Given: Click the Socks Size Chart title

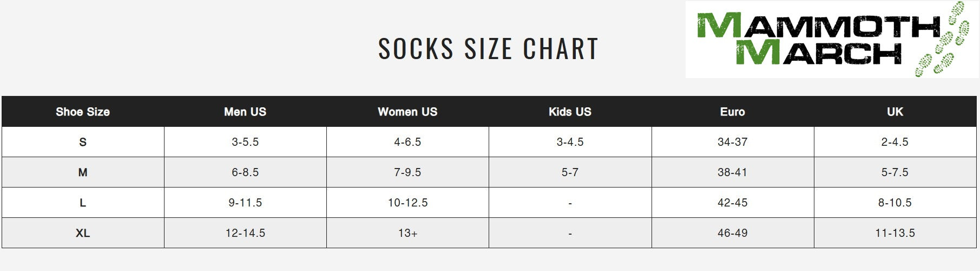Looking at the screenshot, I should pyautogui.click(x=488, y=48).
